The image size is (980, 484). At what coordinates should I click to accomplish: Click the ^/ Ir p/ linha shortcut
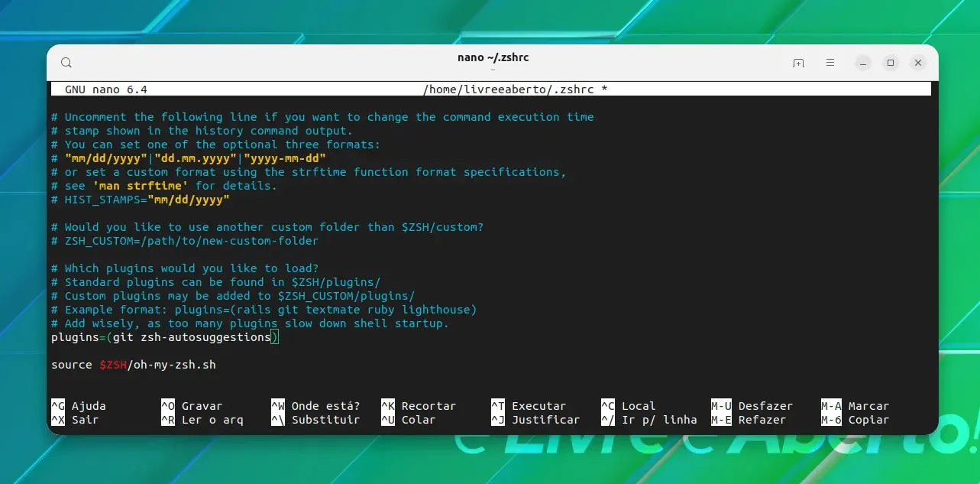[x=649, y=420]
